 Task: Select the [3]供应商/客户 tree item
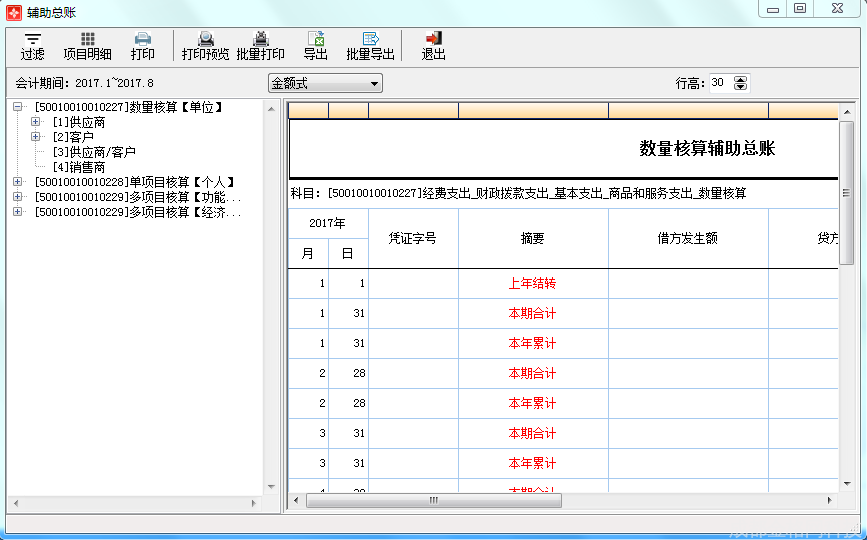point(93,152)
